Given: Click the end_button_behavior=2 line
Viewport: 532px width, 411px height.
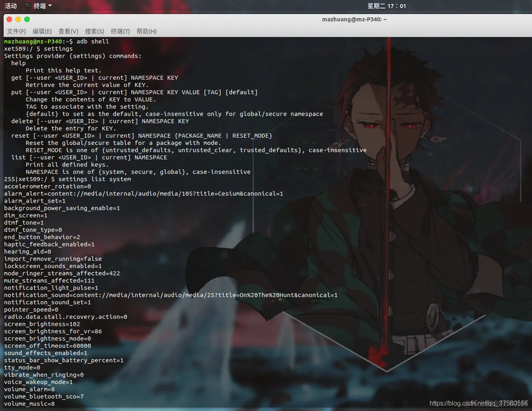Looking at the screenshot, I should (x=42, y=237).
